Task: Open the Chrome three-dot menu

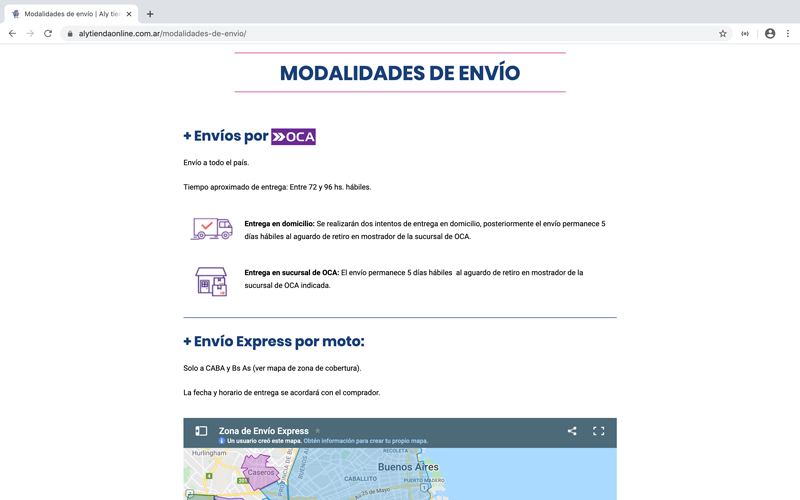Action: point(787,33)
